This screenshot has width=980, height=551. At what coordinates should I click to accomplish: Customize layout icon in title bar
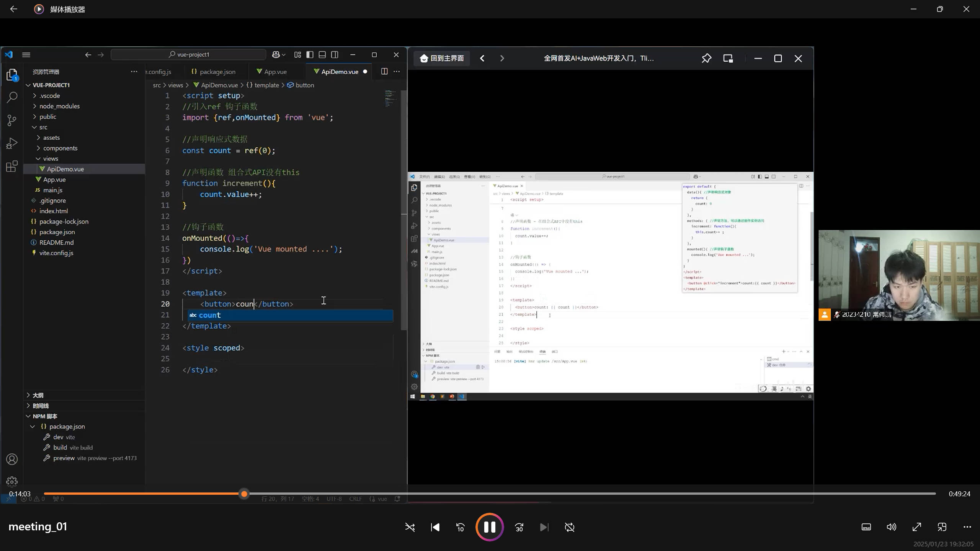pos(297,55)
